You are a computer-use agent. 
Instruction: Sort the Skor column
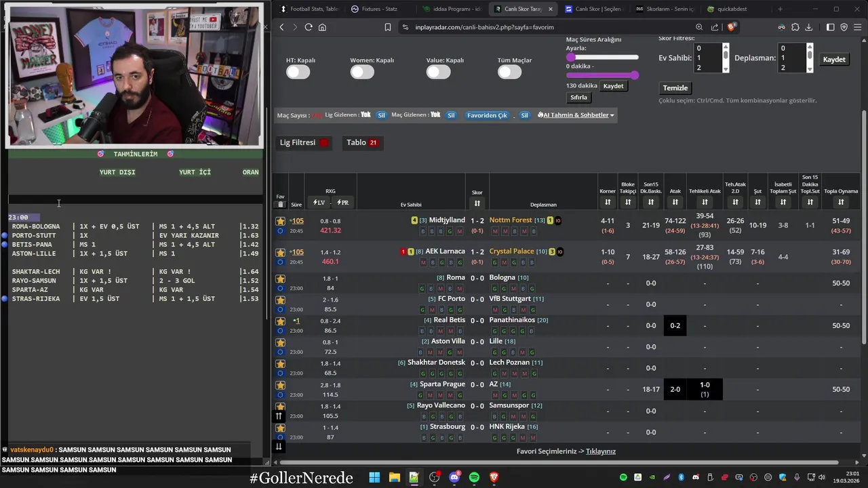tap(477, 203)
